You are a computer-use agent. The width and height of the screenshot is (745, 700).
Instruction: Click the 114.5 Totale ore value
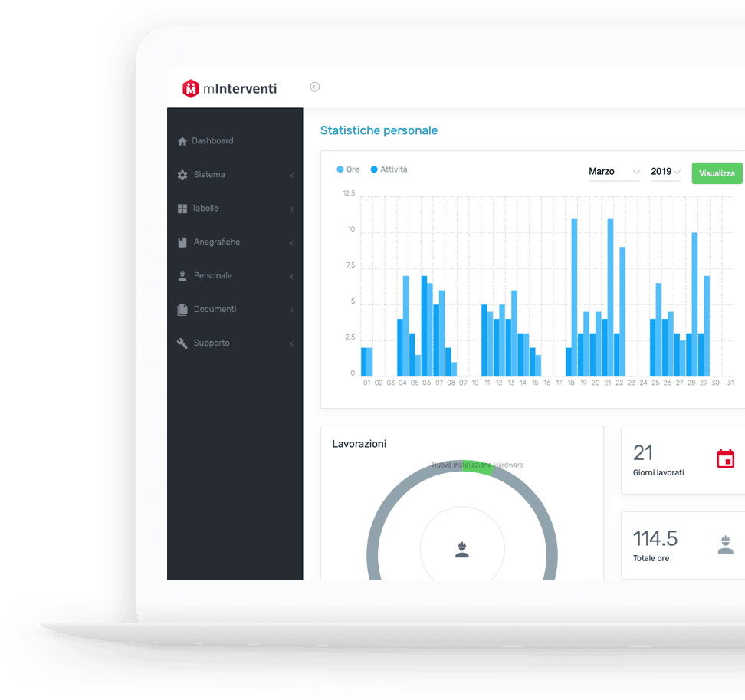click(655, 538)
